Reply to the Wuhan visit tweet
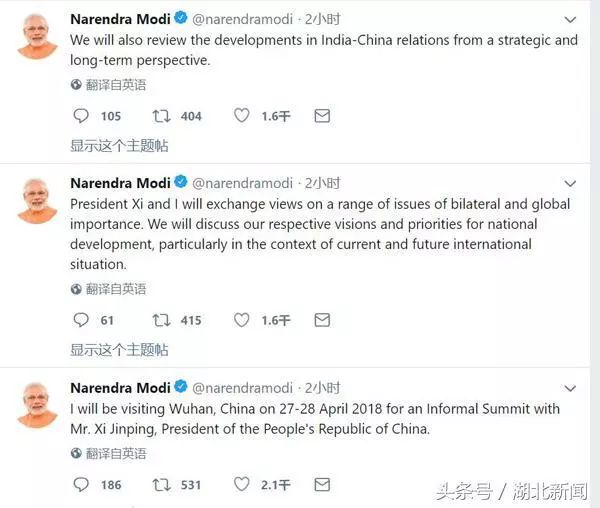 coord(82,484)
